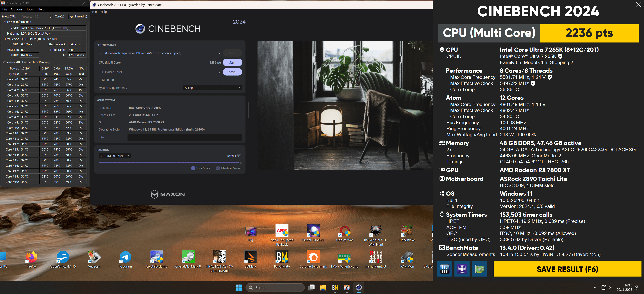Open Cinebench Help menu
Image resolution: width=644 pixels, height=294 pixels.
click(x=104, y=12)
